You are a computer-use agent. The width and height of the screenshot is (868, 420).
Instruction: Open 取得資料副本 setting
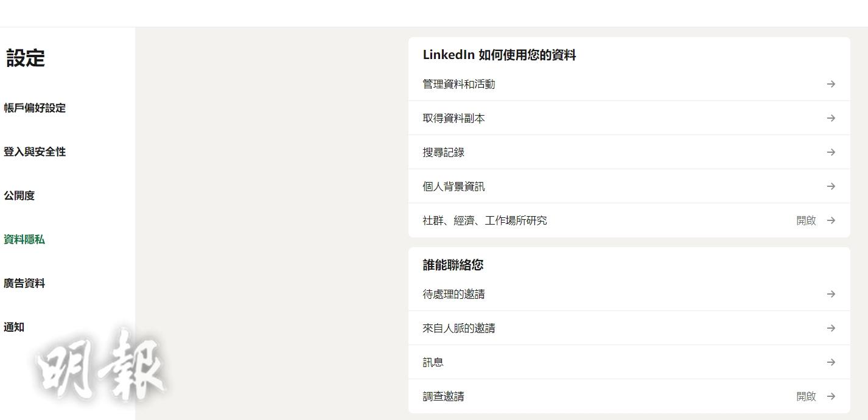click(x=629, y=118)
